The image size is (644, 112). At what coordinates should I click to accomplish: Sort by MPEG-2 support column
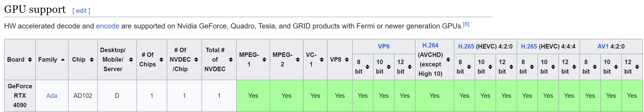click(x=298, y=60)
